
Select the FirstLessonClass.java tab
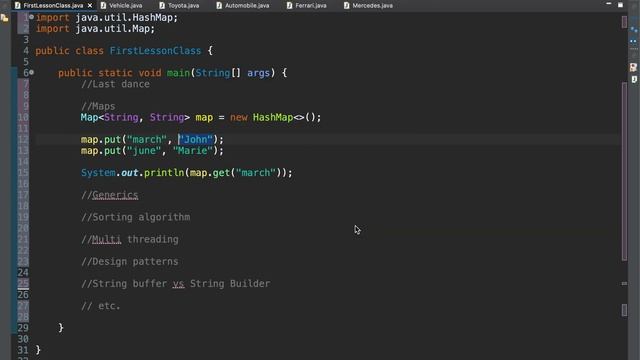tap(53, 5)
